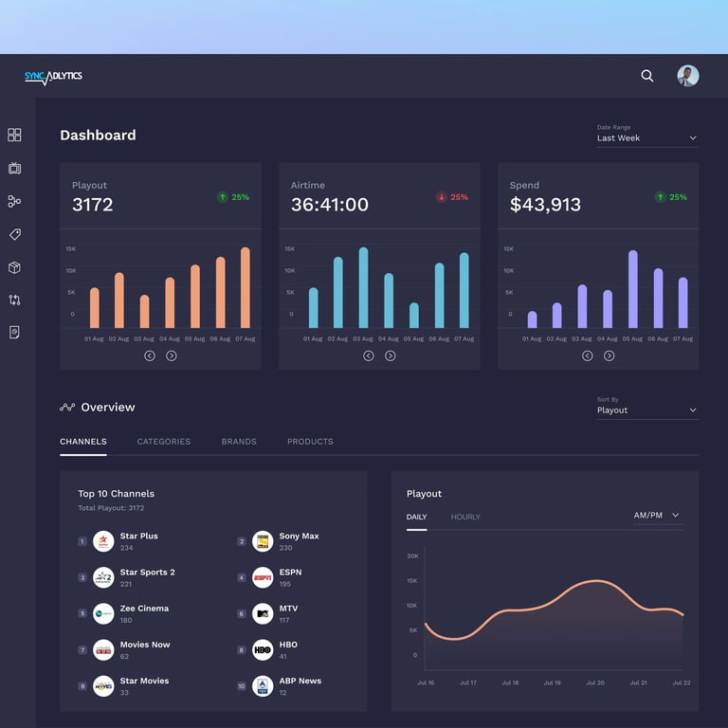Go to previous Airtime chart period

point(368,355)
